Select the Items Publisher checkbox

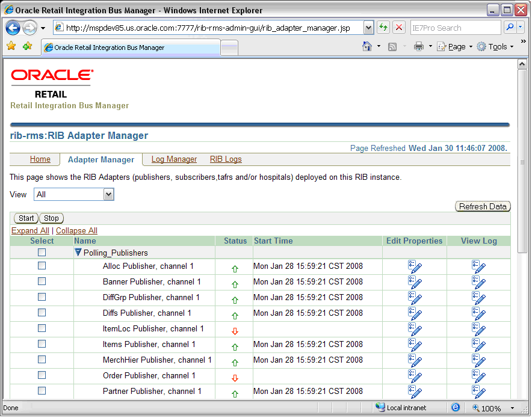tap(42, 344)
